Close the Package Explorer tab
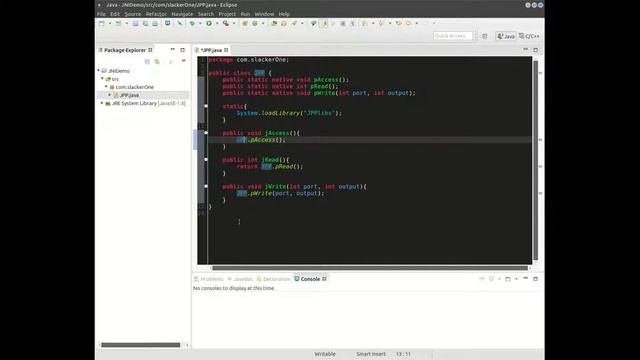The image size is (640, 360). [150, 50]
